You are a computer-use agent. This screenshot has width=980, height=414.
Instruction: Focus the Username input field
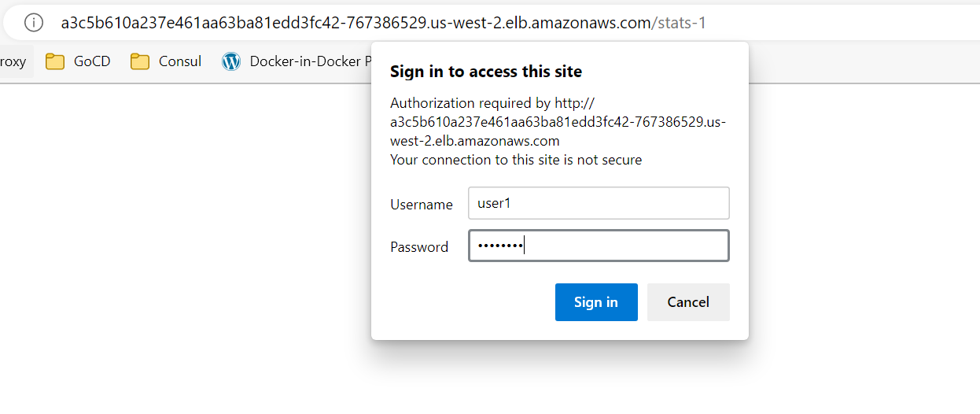[x=599, y=203]
